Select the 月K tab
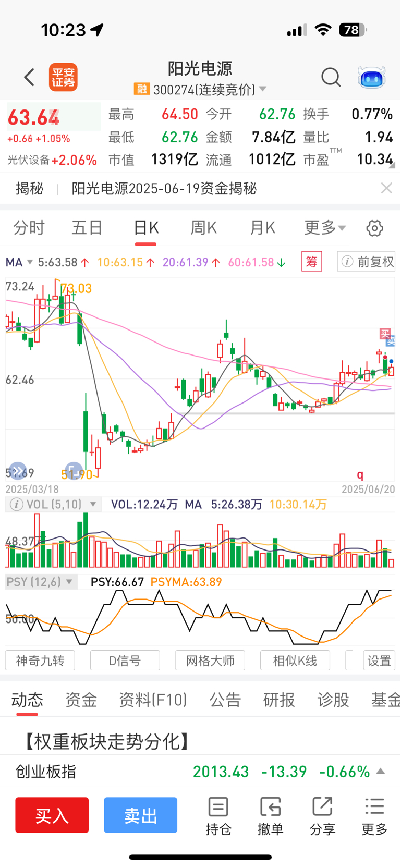The height and width of the screenshot is (868, 401). 262,228
